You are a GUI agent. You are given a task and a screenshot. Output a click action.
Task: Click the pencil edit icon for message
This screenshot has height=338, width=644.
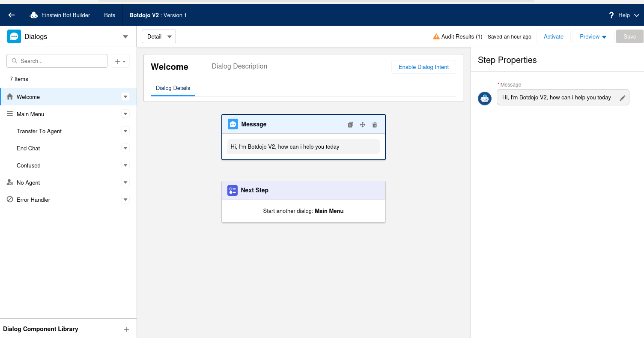(x=623, y=98)
